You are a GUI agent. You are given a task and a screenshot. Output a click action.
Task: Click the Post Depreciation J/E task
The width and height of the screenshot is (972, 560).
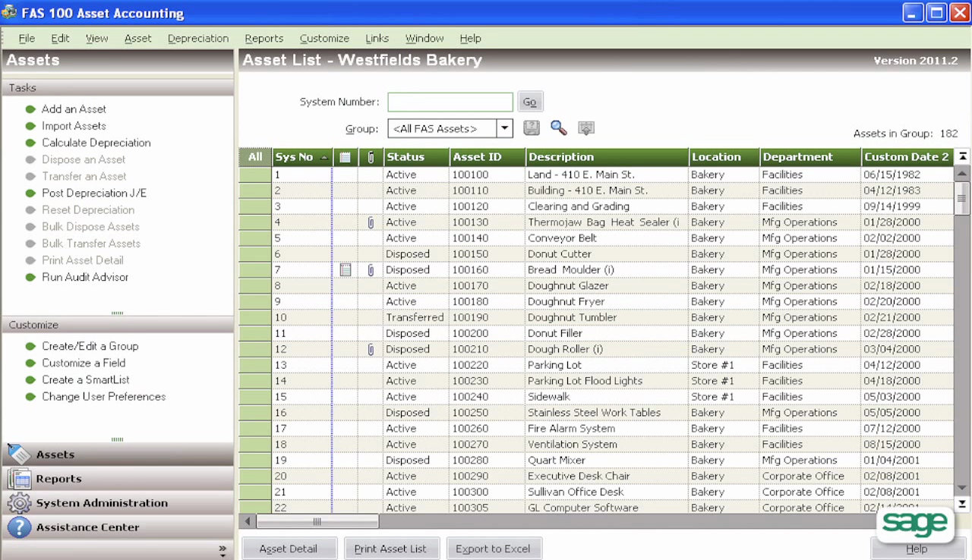pyautogui.click(x=94, y=193)
